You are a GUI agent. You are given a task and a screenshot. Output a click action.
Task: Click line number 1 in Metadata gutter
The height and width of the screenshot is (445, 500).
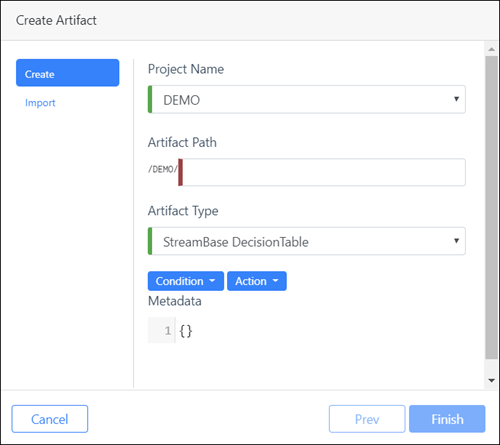tap(168, 330)
